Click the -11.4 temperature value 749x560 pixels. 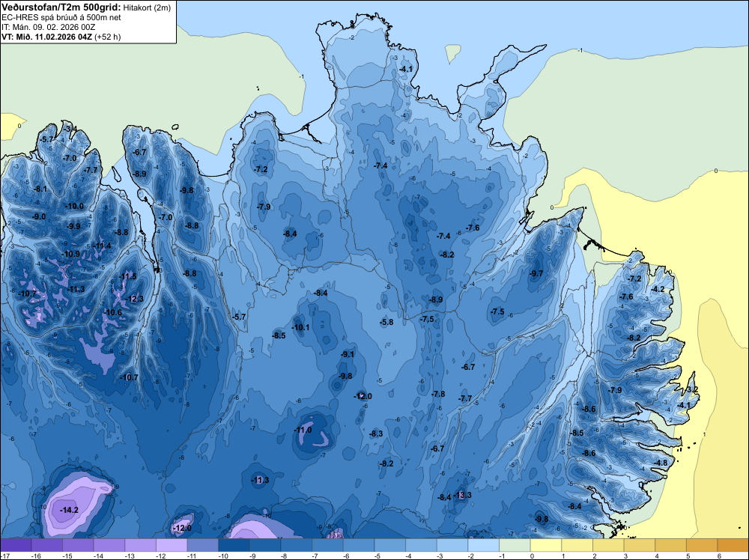(102, 246)
